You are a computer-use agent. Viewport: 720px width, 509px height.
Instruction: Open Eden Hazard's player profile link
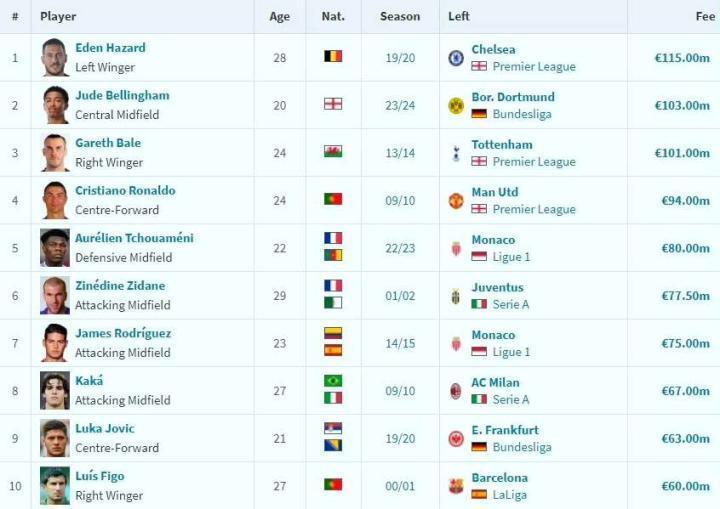110,48
